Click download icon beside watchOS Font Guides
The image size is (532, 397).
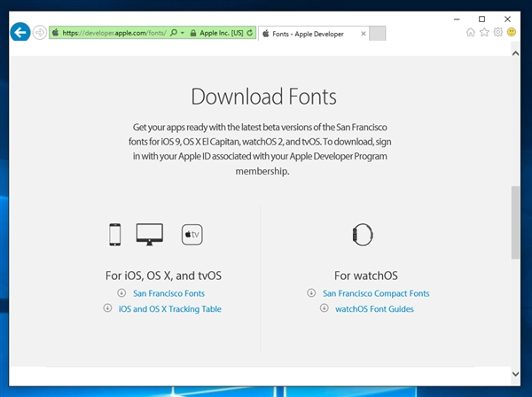coord(324,307)
